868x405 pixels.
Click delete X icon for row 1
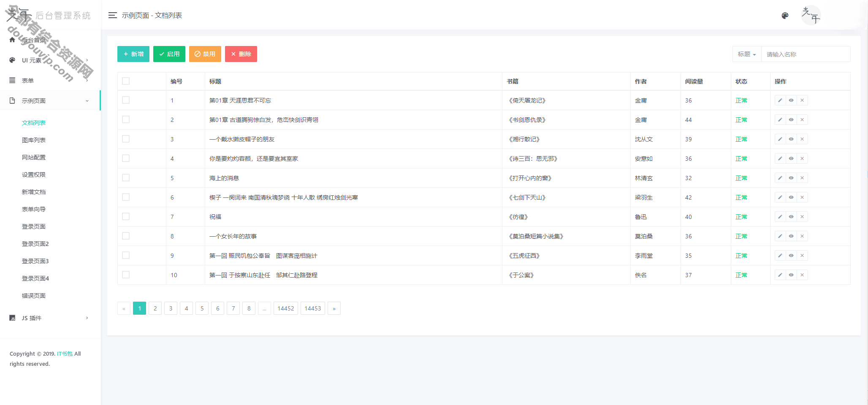point(802,100)
